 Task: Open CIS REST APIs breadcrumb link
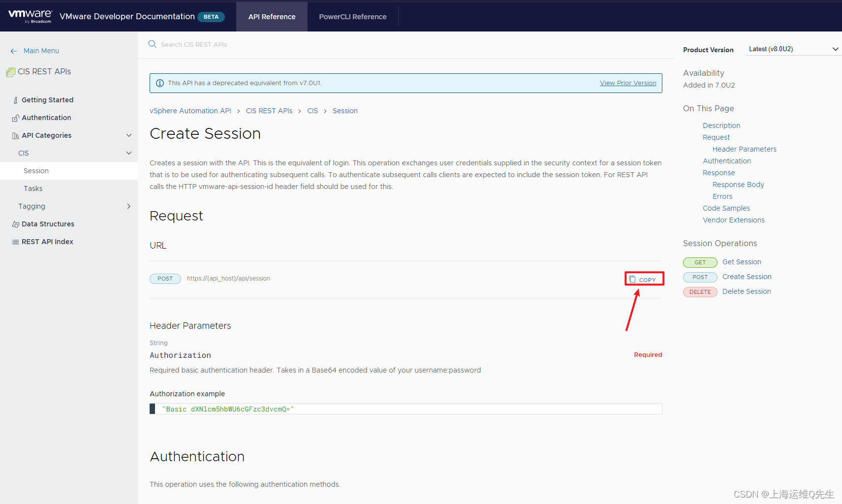(269, 111)
